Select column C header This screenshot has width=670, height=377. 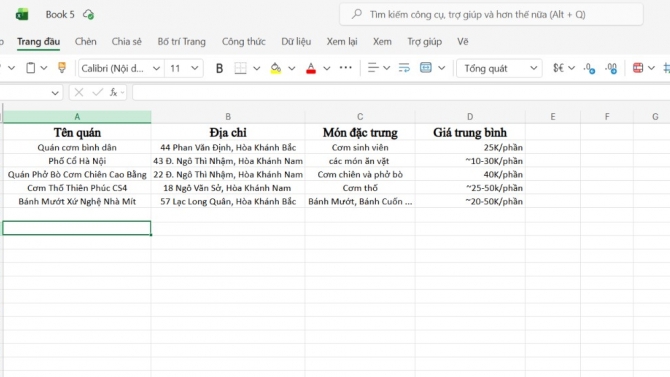coord(360,117)
